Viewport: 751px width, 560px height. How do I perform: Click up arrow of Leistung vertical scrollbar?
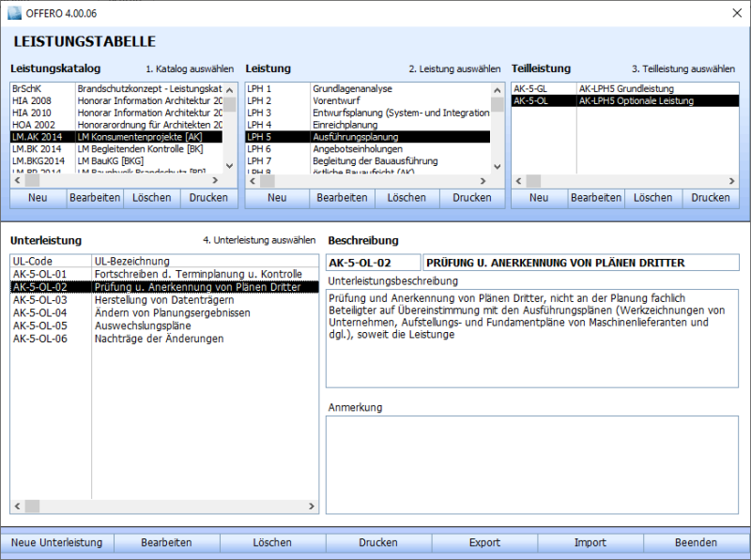click(498, 90)
